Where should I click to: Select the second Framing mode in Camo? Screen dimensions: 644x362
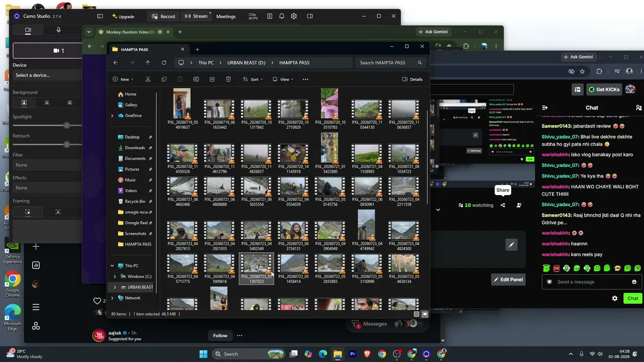tap(58, 212)
